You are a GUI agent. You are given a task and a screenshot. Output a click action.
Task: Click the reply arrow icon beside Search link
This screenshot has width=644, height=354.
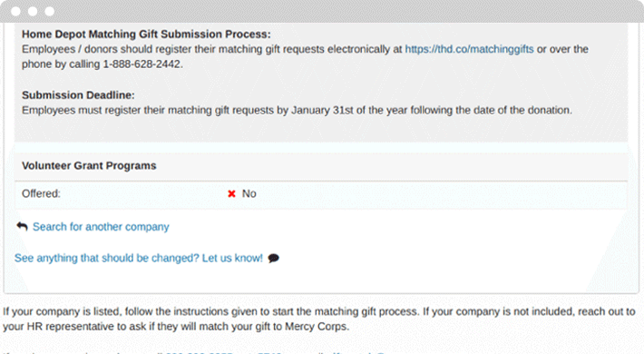22,226
